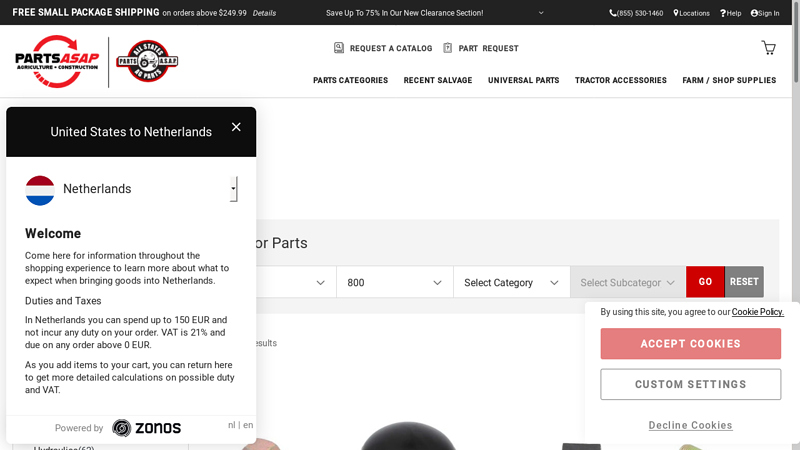Expand the model dropdown showing 800
The image size is (800, 450).
[394, 283]
